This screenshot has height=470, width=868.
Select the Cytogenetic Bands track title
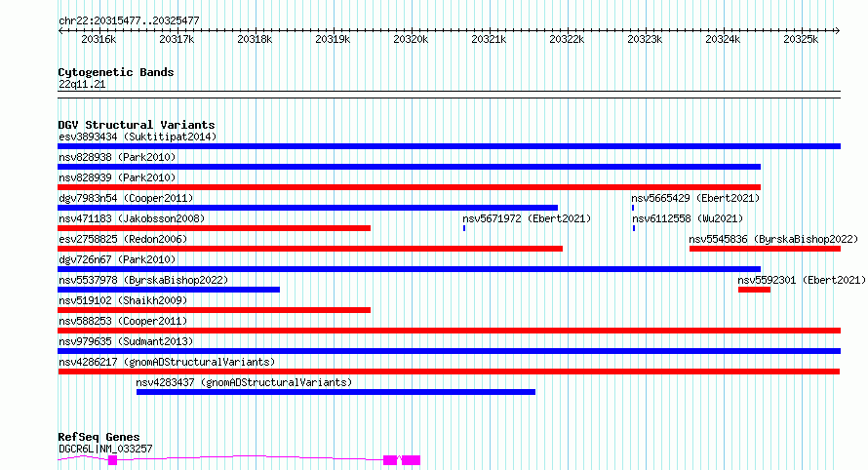pyautogui.click(x=116, y=72)
